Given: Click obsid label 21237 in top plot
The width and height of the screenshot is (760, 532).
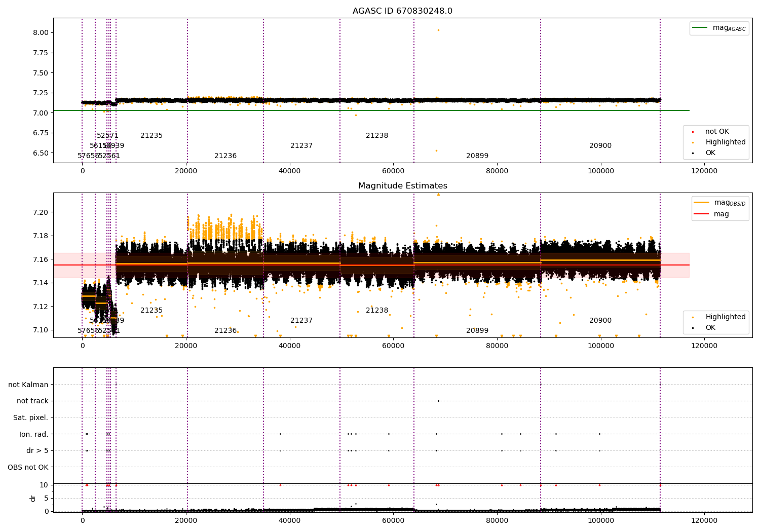Looking at the screenshot, I should click(x=301, y=146).
